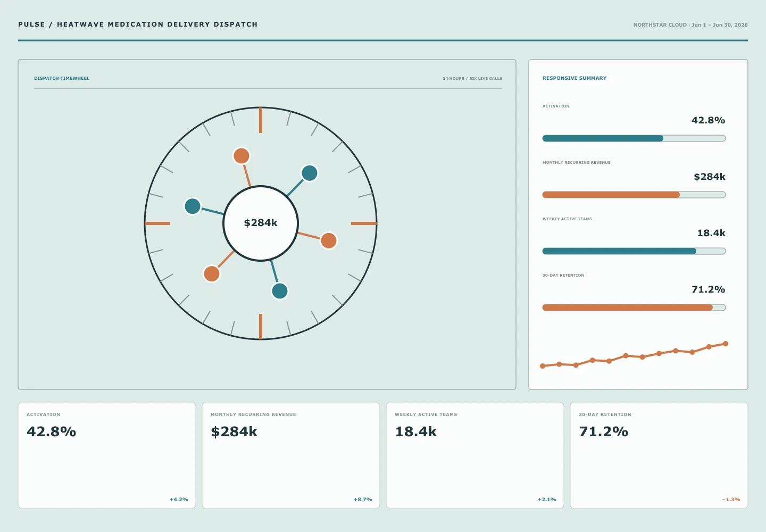
Task: Click the +2.1% delta on Weekly Active Teams card
Action: (547, 500)
